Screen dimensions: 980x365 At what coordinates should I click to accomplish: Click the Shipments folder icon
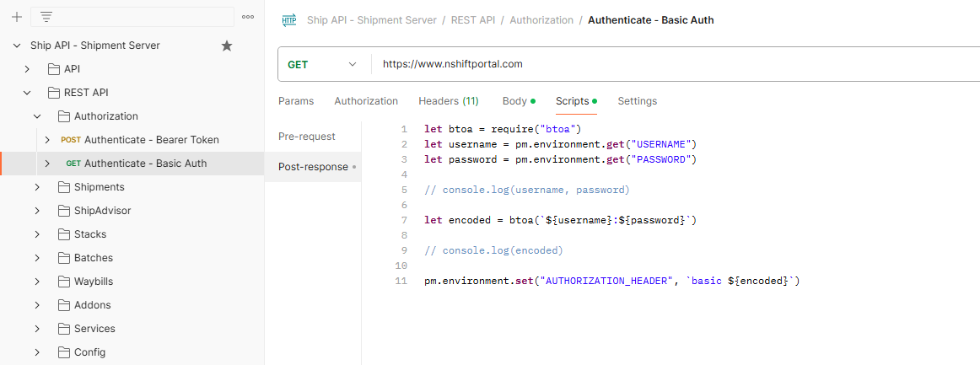tap(64, 187)
